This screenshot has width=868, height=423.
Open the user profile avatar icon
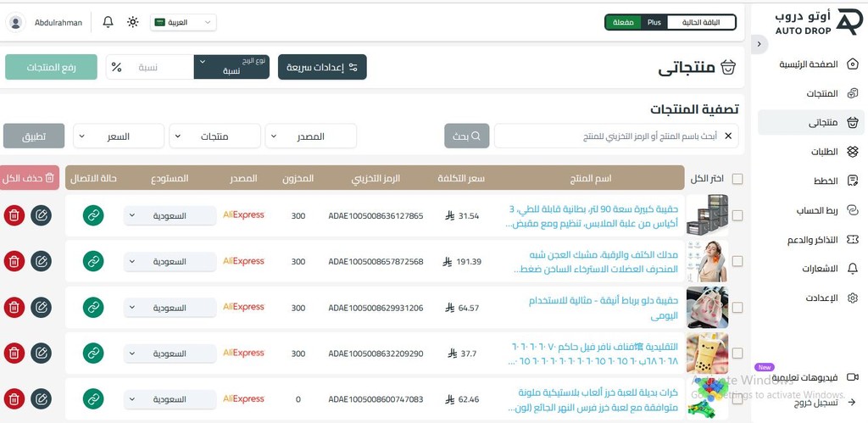click(x=16, y=22)
